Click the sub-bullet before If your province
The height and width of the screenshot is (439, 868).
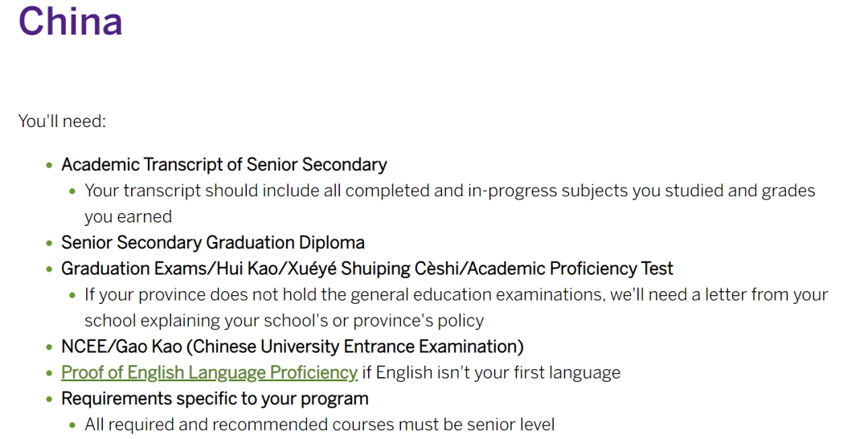(72, 295)
